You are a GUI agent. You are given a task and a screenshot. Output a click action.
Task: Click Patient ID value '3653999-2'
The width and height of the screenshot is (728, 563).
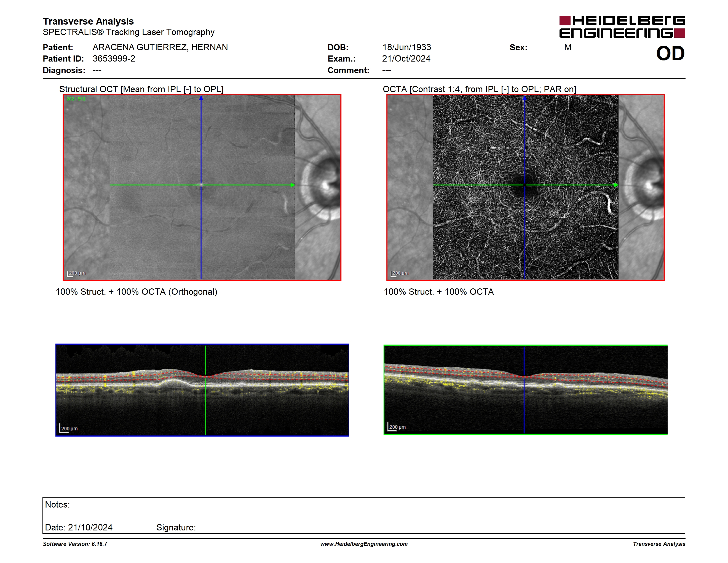(x=114, y=59)
